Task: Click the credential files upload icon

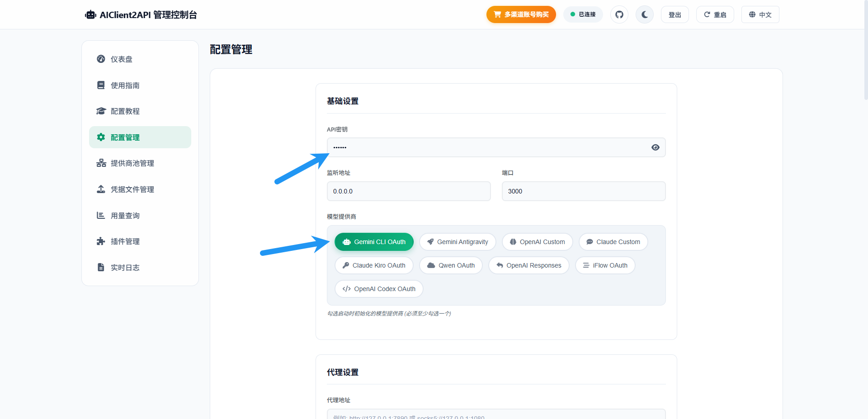Action: [101, 189]
